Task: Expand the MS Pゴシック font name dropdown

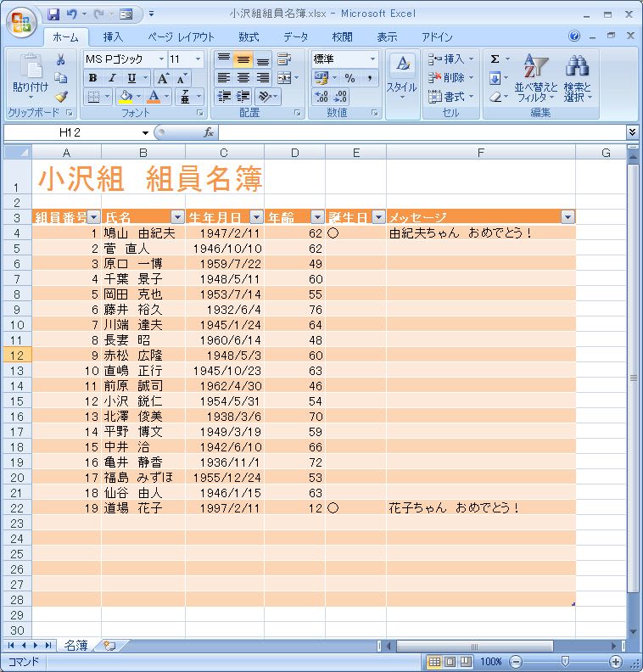Action: [160, 59]
